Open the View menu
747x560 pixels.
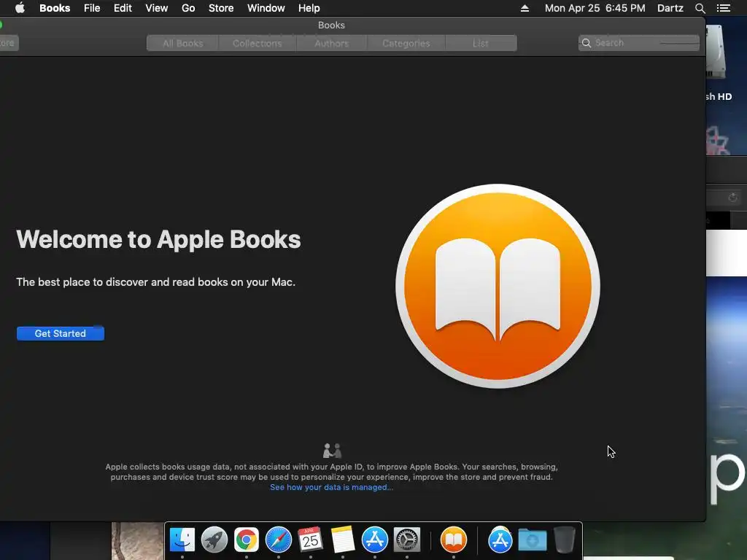[x=157, y=8]
